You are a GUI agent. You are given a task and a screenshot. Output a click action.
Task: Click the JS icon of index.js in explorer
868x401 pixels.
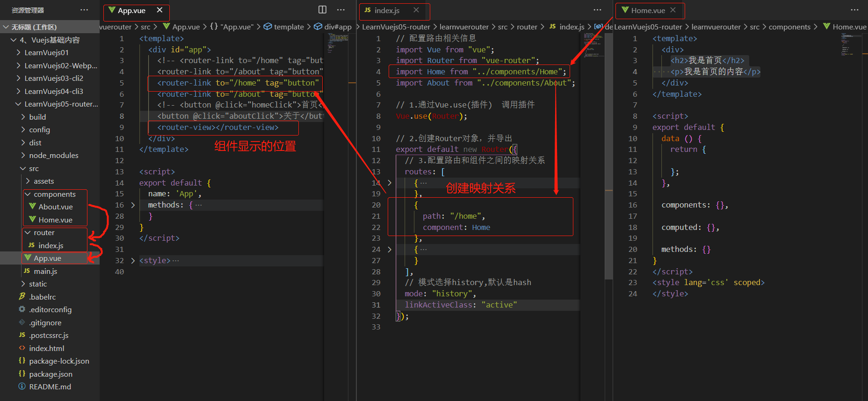pos(31,245)
